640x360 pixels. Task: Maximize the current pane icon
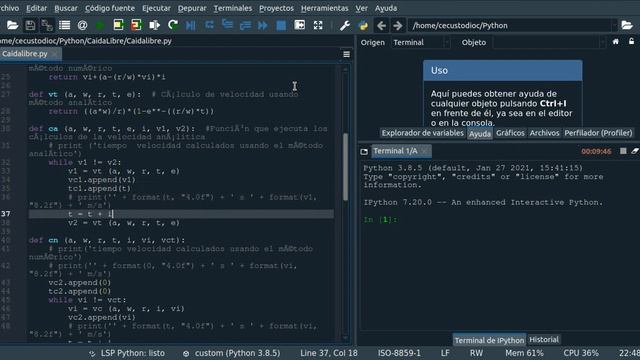[300, 25]
